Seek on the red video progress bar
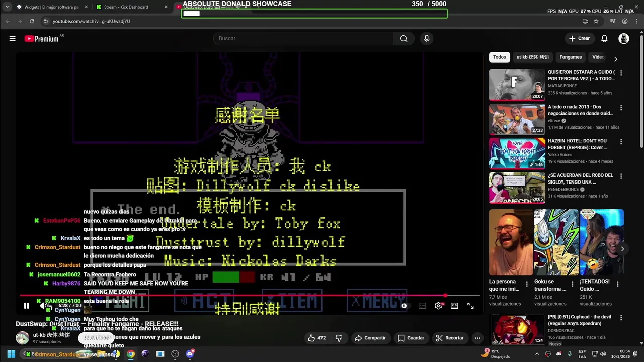The height and width of the screenshot is (362, 644). coord(250,296)
